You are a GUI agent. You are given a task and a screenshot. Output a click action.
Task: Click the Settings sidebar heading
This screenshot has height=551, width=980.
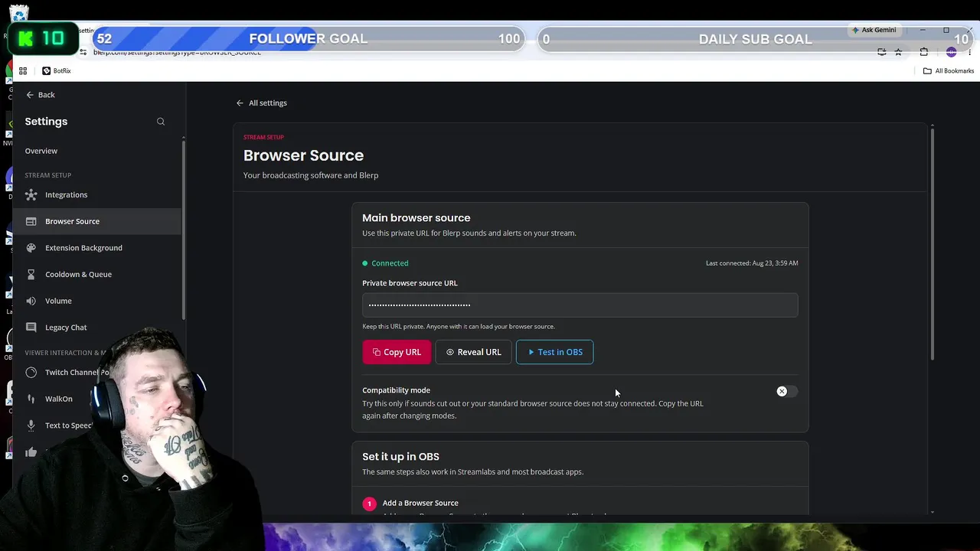[x=46, y=122]
